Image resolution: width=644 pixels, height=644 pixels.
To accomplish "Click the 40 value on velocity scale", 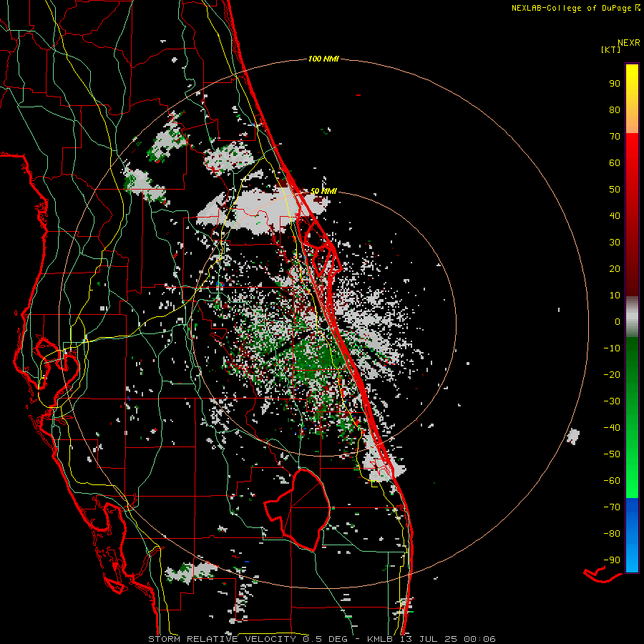I will (615, 216).
